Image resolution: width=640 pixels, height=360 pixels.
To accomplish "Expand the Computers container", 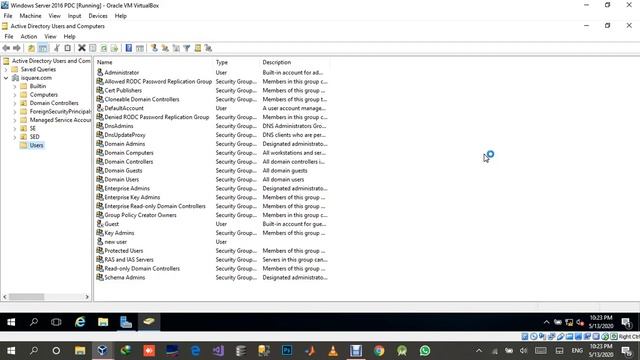I will [15, 95].
